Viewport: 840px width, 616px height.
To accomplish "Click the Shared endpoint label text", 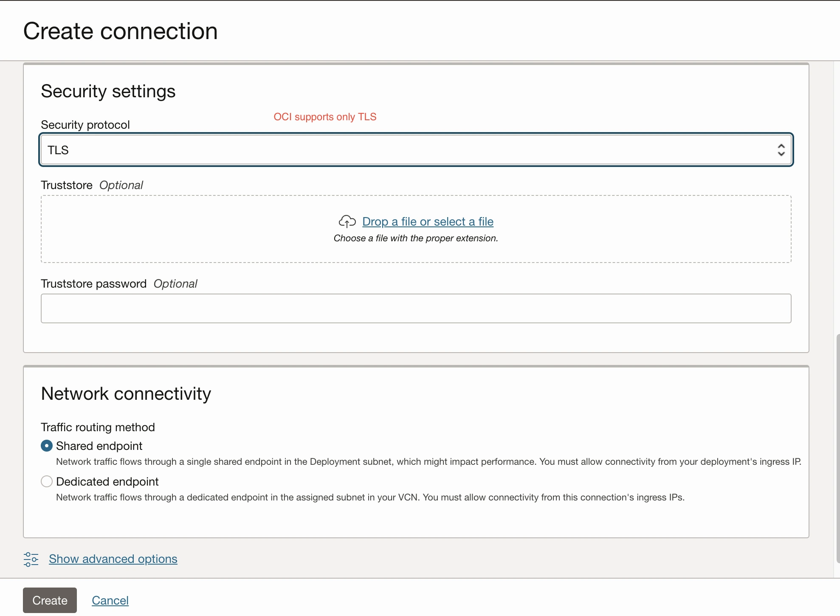I will (x=99, y=446).
